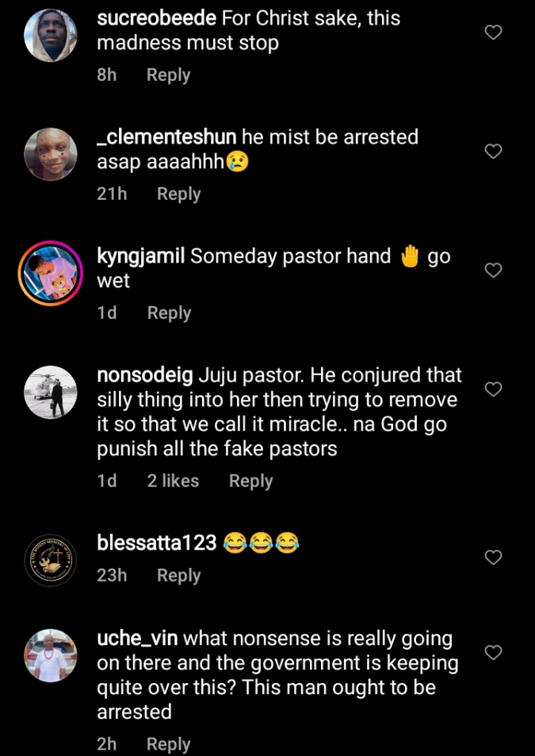Reply to nonsodeig's comment
The width and height of the screenshot is (535, 756).
(250, 481)
